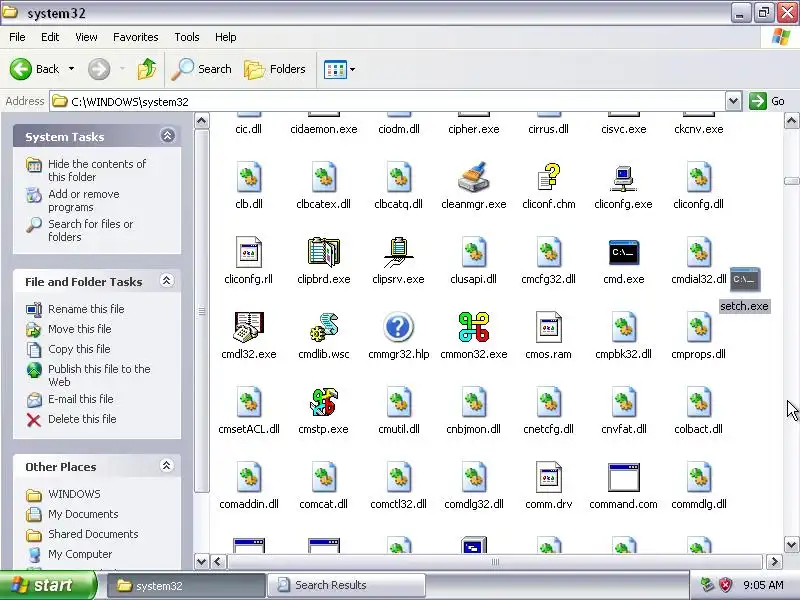Switch to Search Results taskbar window

(346, 585)
